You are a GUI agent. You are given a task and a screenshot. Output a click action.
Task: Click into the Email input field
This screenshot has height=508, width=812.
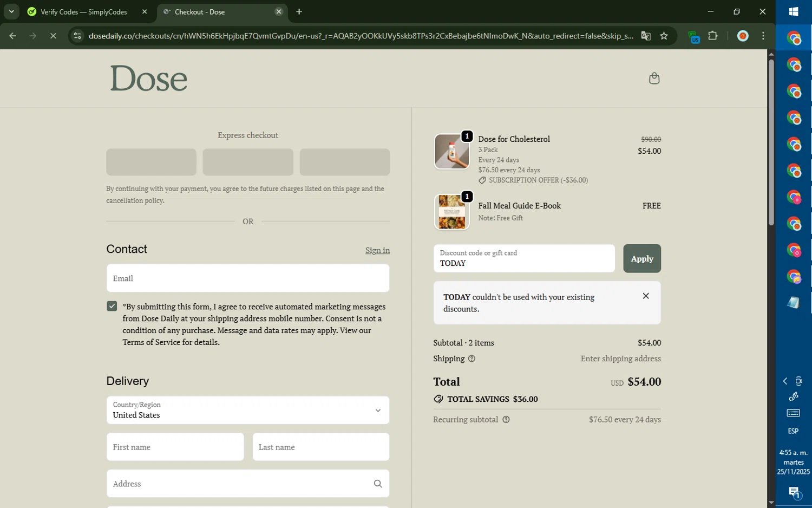[248, 278]
